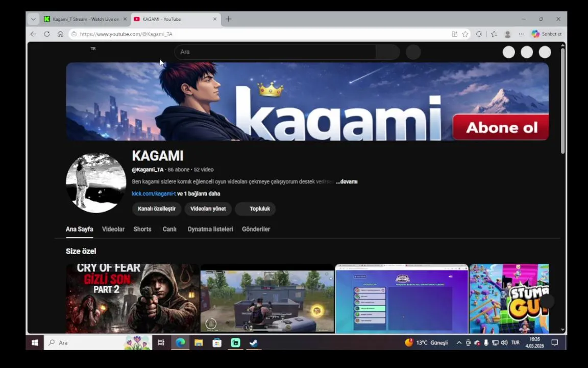Click the Size özel section heading
This screenshot has width=588, height=368.
tap(81, 251)
